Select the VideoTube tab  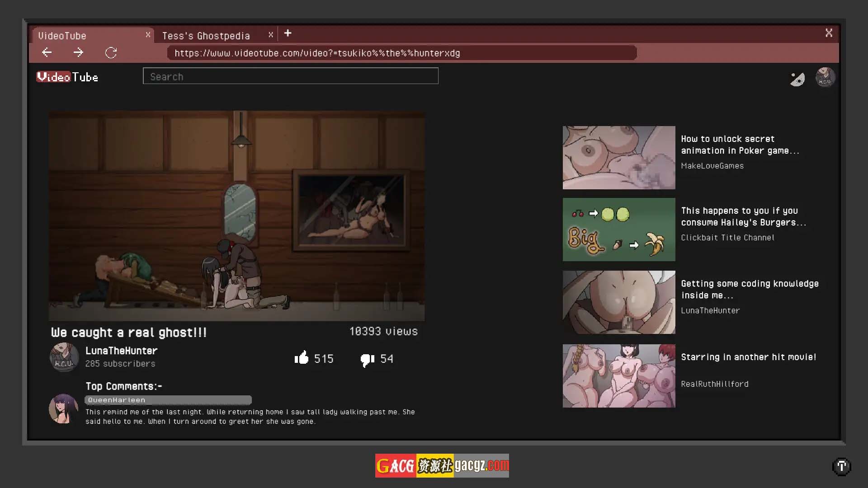[x=62, y=36]
